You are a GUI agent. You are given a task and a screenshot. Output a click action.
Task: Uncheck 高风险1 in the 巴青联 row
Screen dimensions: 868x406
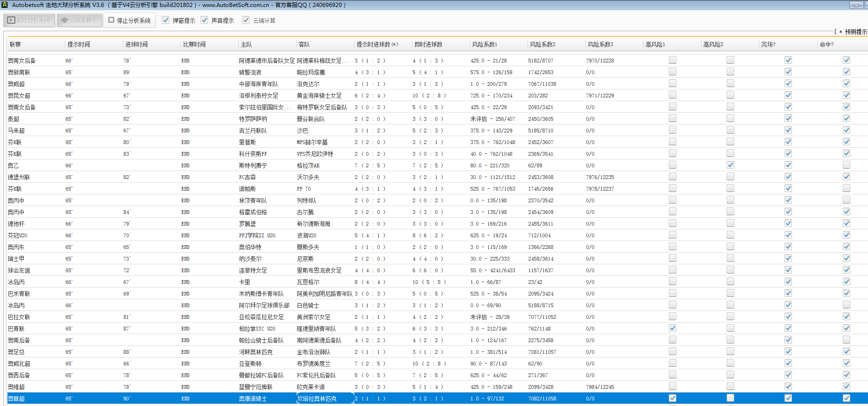pos(673,328)
